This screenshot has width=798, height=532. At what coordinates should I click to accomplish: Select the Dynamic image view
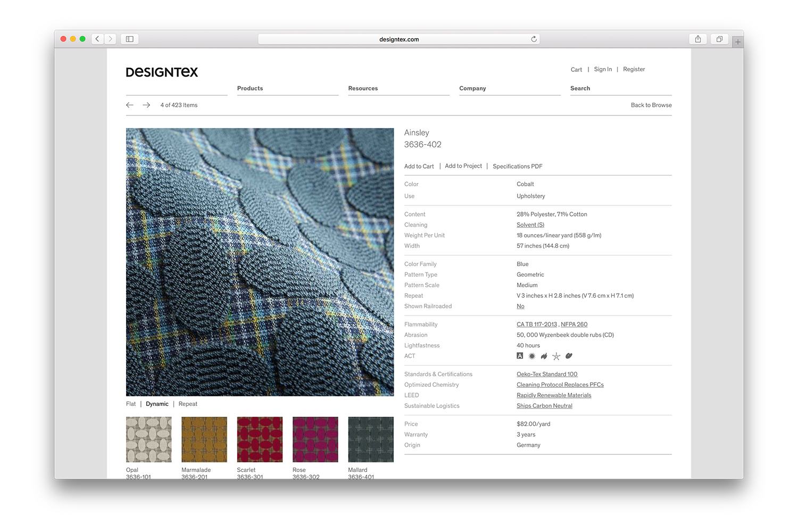pos(157,404)
